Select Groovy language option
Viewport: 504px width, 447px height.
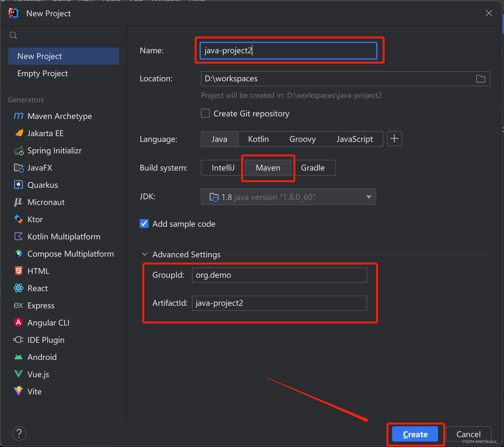click(303, 139)
